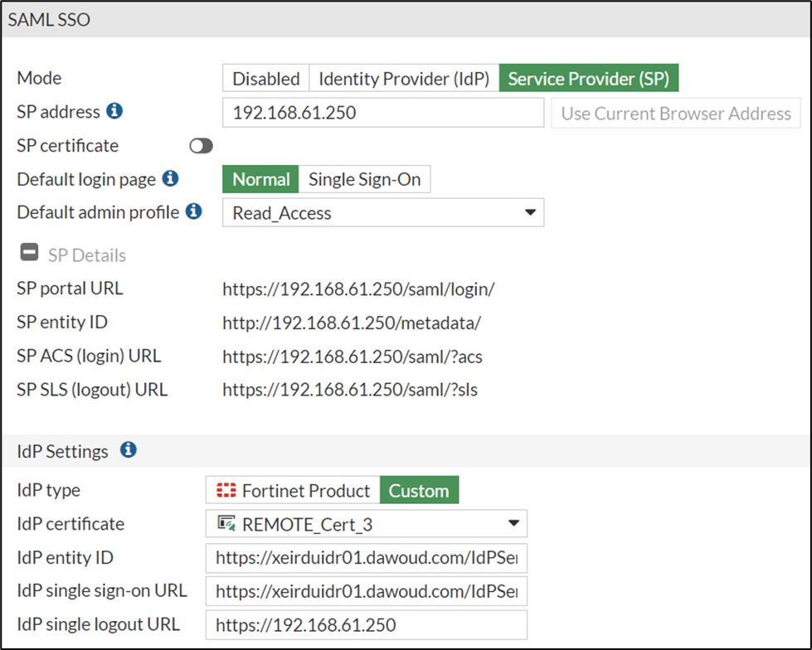Viewport: 812px width, 650px height.
Task: Select Identity Provider (IdP) mode
Action: (x=404, y=79)
